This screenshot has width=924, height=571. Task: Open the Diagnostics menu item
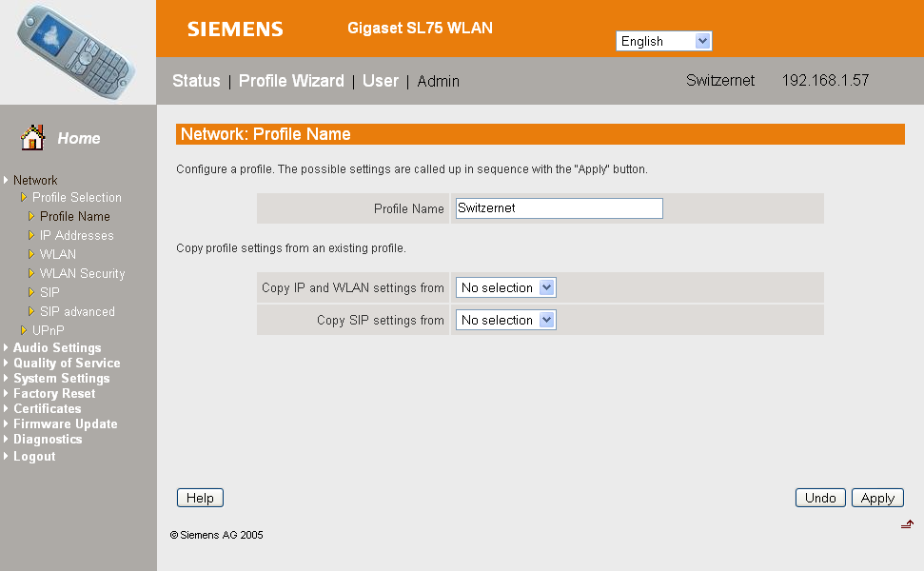[48, 440]
